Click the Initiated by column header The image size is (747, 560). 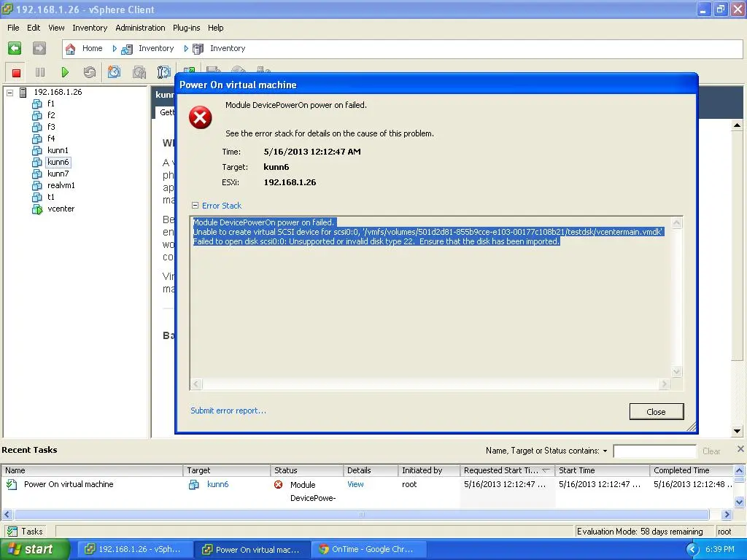pos(429,470)
